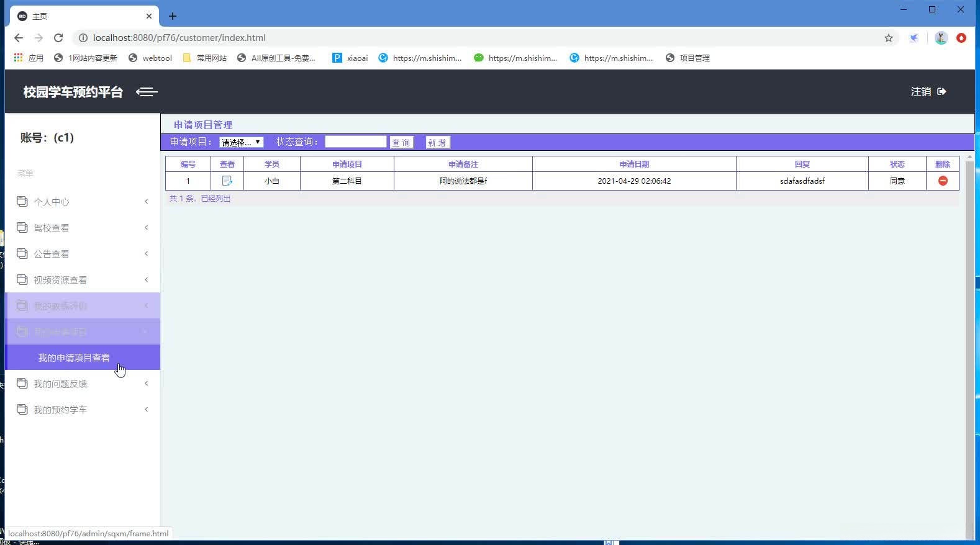Click the 同意 status cell
This screenshot has width=980, height=545.
[x=897, y=181]
